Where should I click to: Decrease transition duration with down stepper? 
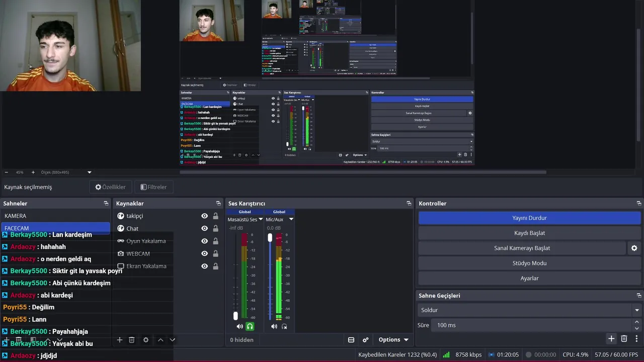click(637, 328)
